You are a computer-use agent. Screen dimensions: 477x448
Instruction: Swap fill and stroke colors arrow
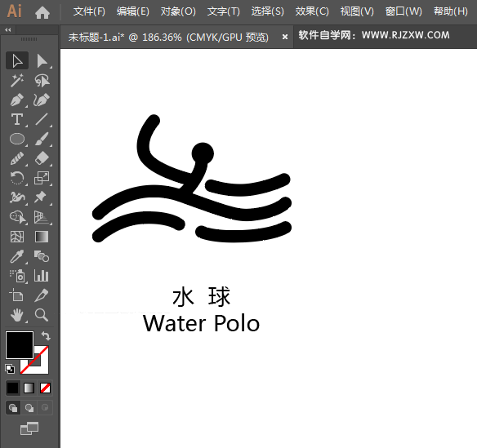coord(46,336)
